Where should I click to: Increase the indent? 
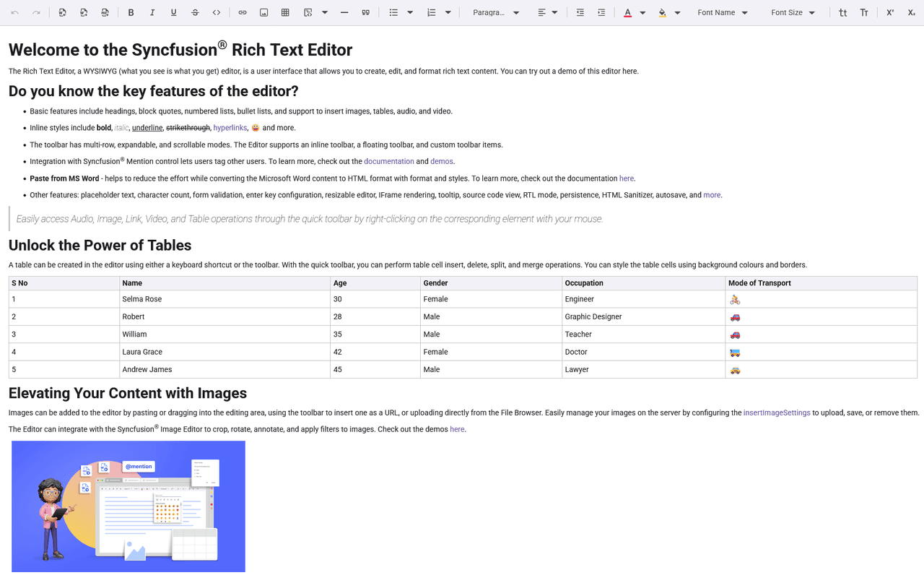click(601, 12)
